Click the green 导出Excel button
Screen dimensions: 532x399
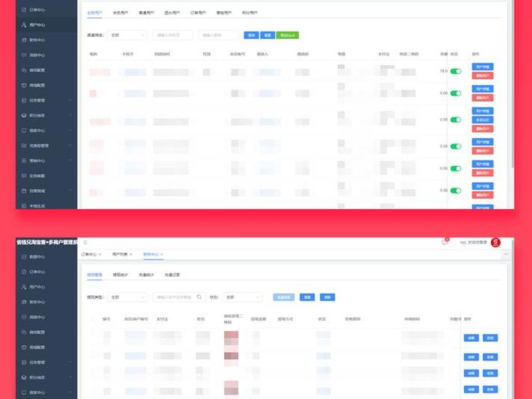[287, 35]
